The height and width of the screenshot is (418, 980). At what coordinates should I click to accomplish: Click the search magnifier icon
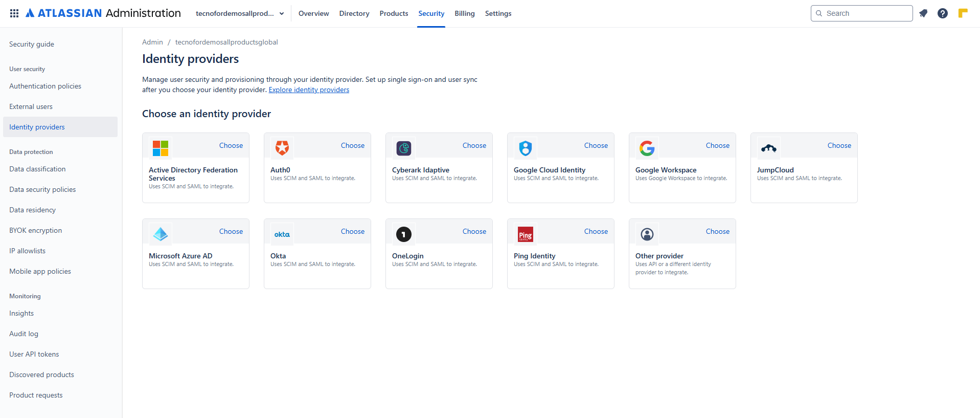(819, 13)
